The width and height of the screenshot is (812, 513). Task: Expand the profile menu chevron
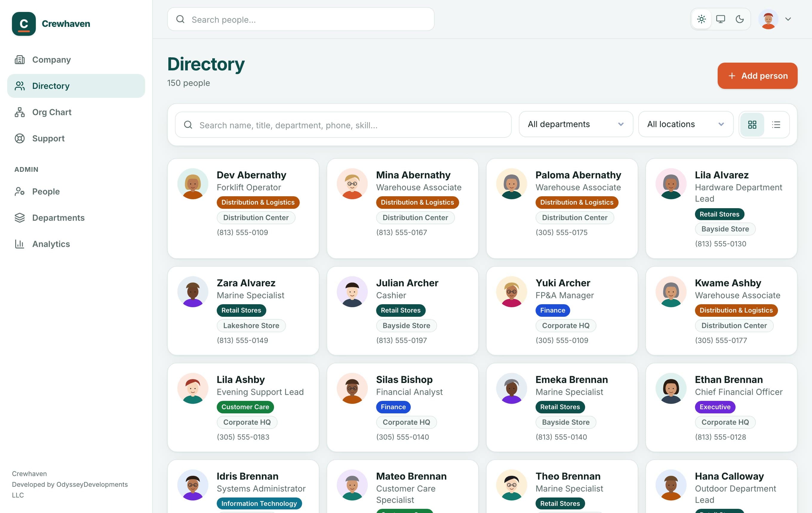pyautogui.click(x=788, y=19)
